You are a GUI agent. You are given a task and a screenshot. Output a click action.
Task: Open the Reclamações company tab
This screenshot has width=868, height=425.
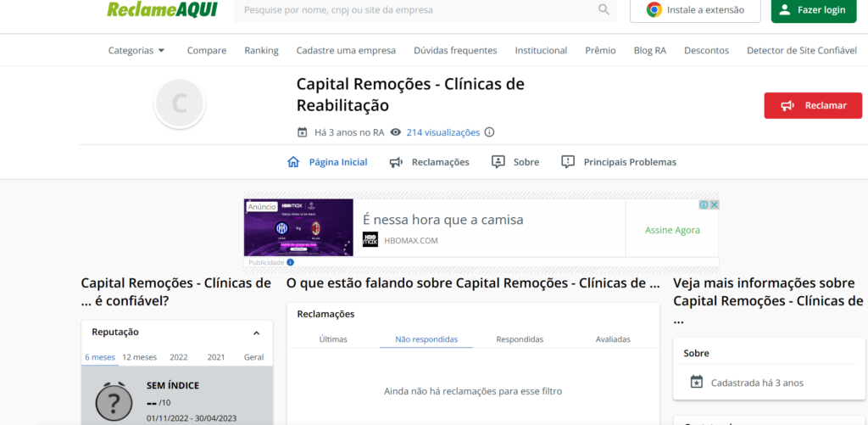pos(429,162)
